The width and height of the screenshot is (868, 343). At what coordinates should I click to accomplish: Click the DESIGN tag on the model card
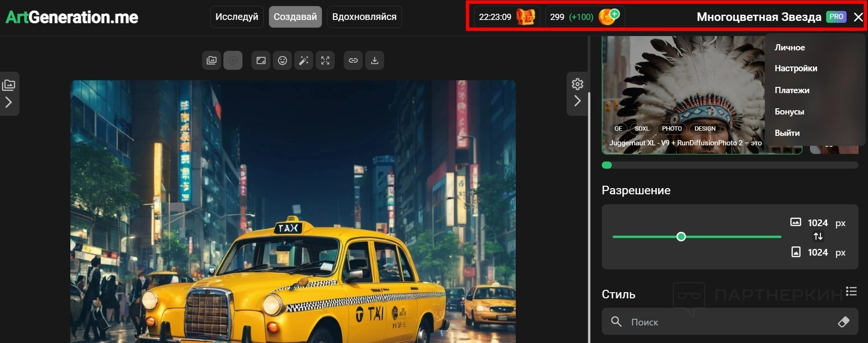coord(704,129)
